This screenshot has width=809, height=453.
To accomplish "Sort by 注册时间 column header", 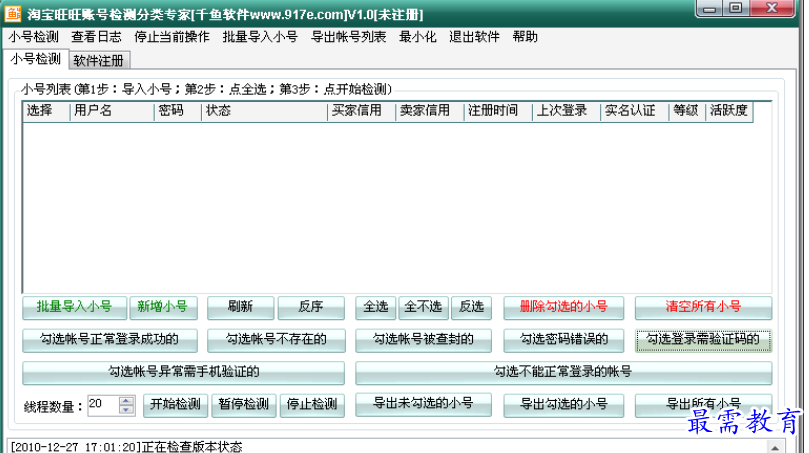I will [x=498, y=111].
